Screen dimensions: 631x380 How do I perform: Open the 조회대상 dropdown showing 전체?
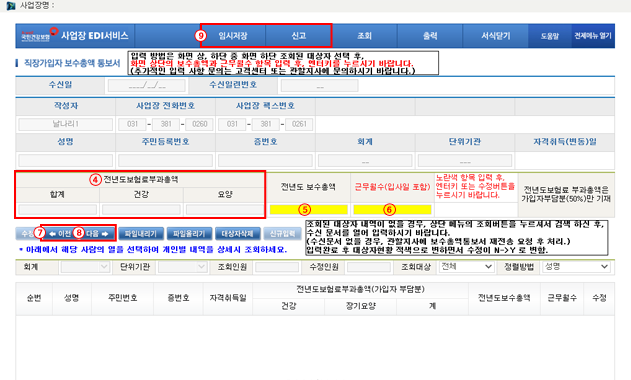tap(466, 266)
